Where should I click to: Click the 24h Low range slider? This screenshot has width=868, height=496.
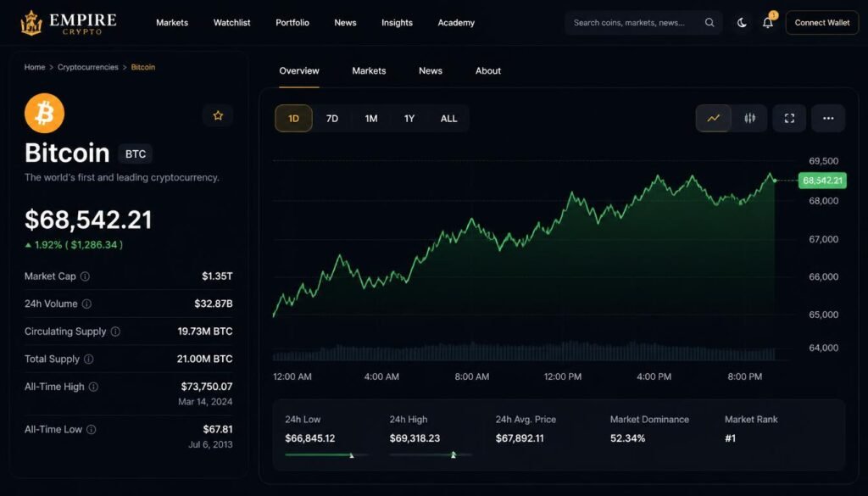pyautogui.click(x=326, y=455)
